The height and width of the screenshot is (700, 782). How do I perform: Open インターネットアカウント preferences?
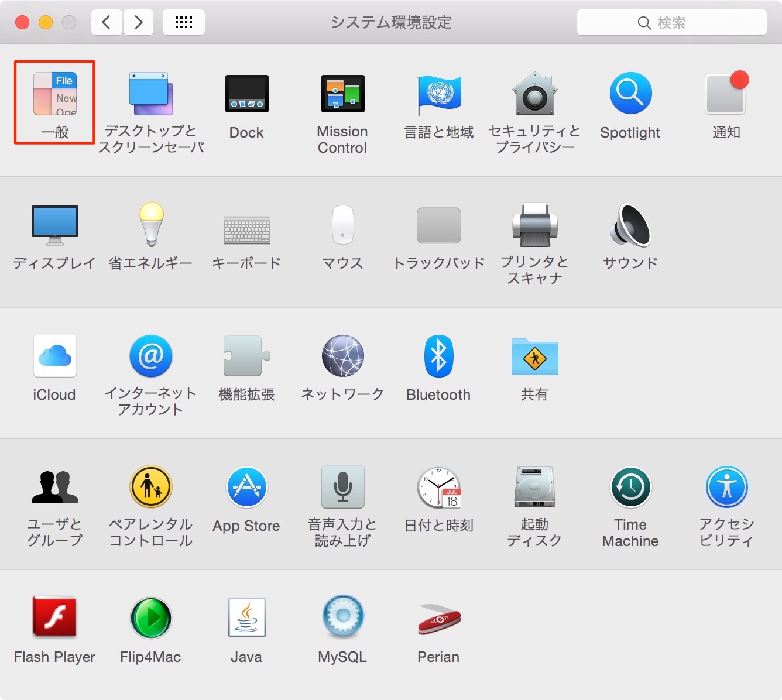coord(151,356)
